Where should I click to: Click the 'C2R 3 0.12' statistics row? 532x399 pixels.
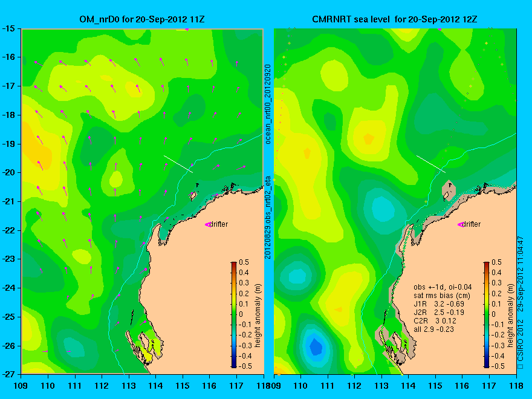point(435,321)
